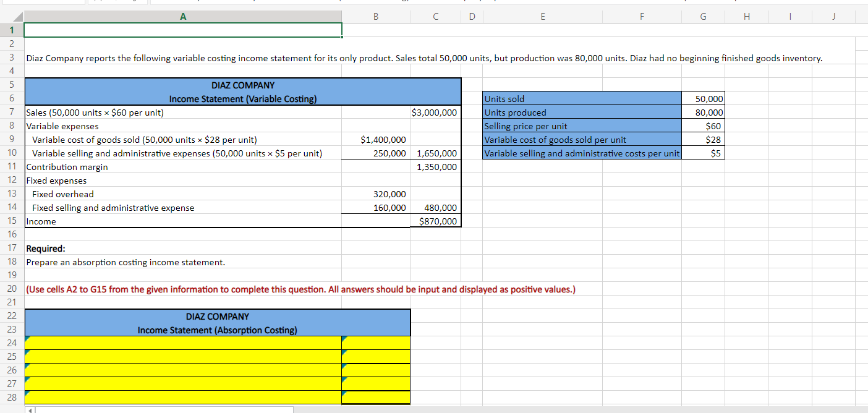The height and width of the screenshot is (413, 868).
Task: Click the 'Fixed overhead' label
Action: pos(63,194)
